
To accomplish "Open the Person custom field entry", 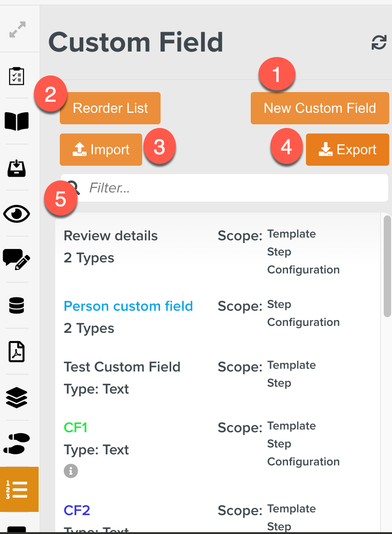I will click(128, 306).
